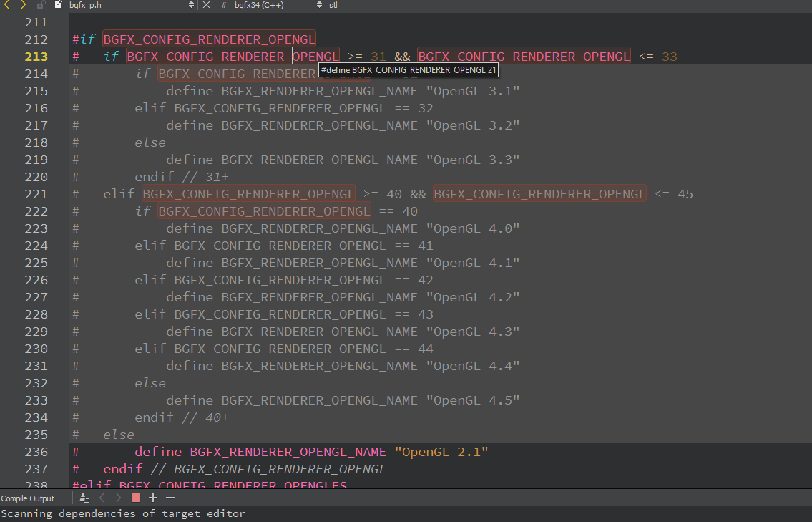812x522 pixels.
Task: Navigate back with the left arrow
Action: 8,5
